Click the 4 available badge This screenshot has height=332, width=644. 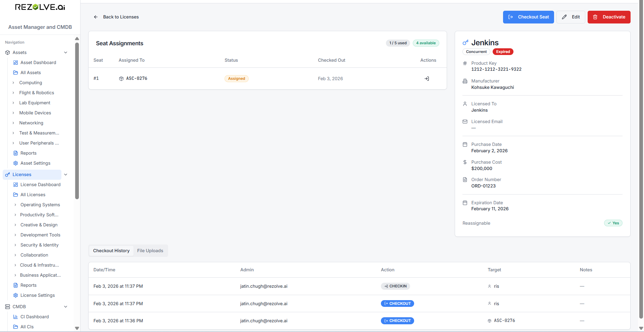pos(426,43)
